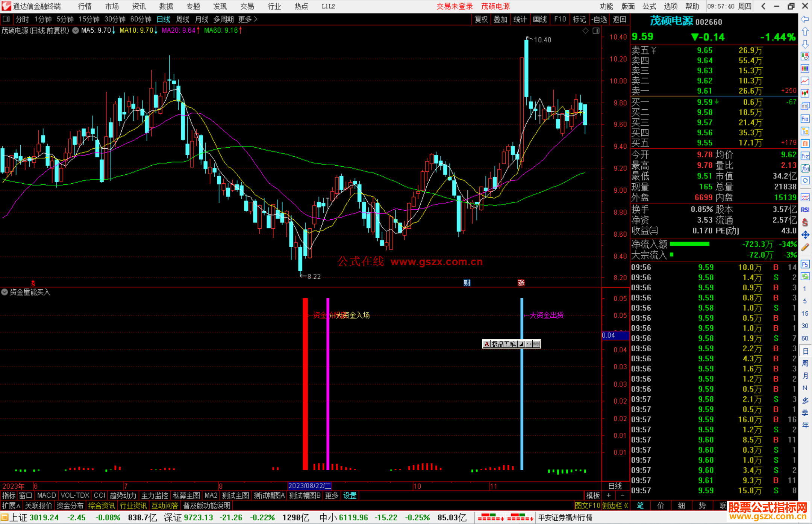Viewport: 812px width, 524px height.
Task: Click the F10 icon in right sidebar
Action: coord(805,119)
